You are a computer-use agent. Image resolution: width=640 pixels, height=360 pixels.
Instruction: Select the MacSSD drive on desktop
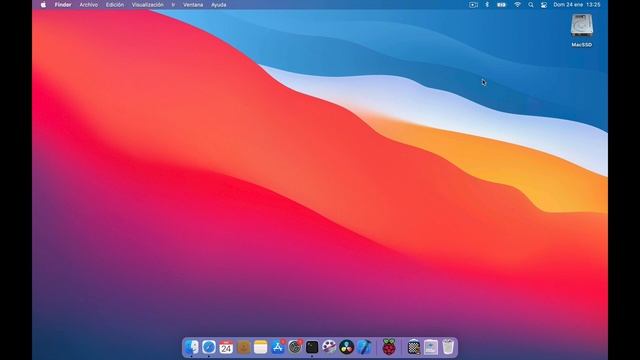point(582,31)
